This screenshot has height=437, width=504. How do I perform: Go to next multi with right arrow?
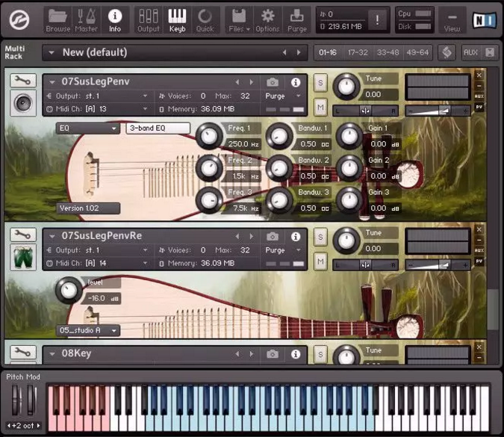pos(299,52)
